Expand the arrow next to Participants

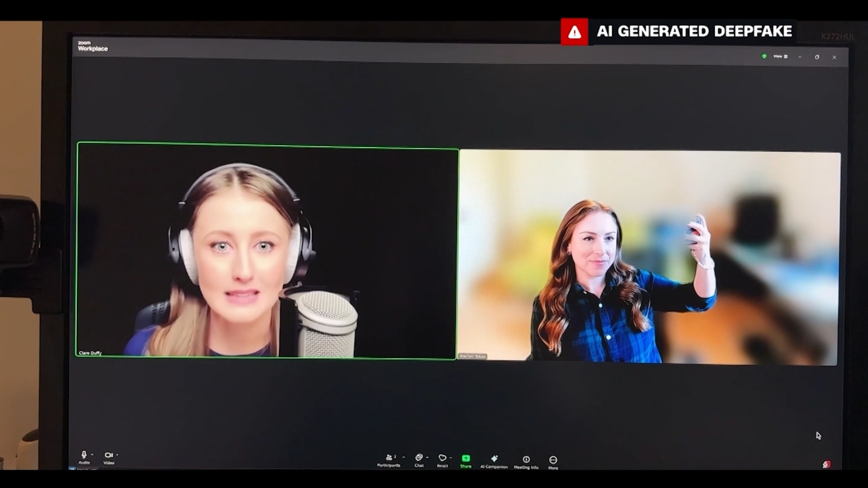(x=404, y=457)
